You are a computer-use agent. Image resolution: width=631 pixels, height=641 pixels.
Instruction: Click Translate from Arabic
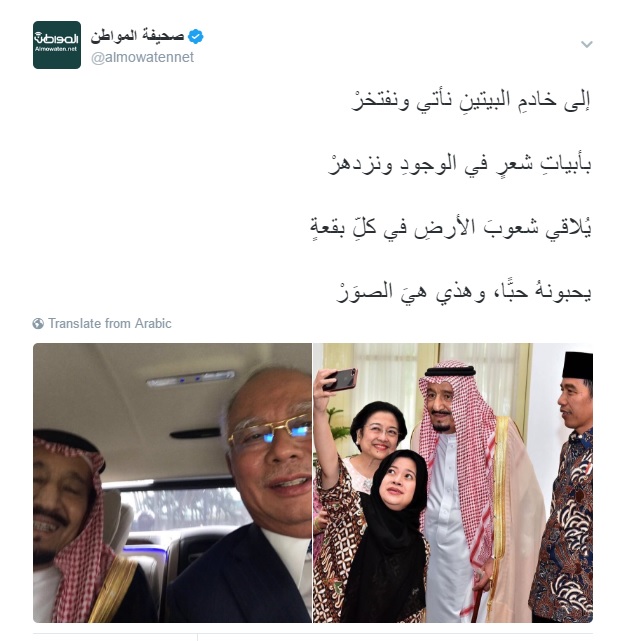coord(110,323)
